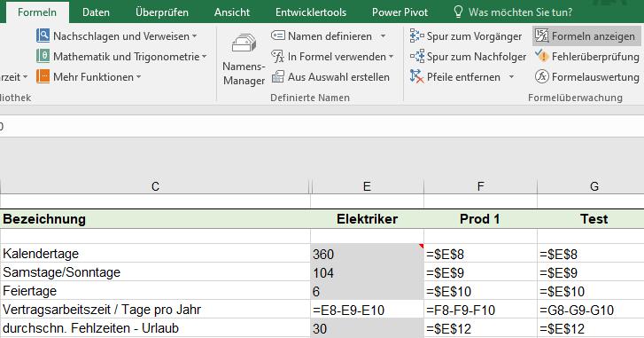Open the Überprüfen tab
Viewport: 644px width, 338px height.
[x=162, y=12]
